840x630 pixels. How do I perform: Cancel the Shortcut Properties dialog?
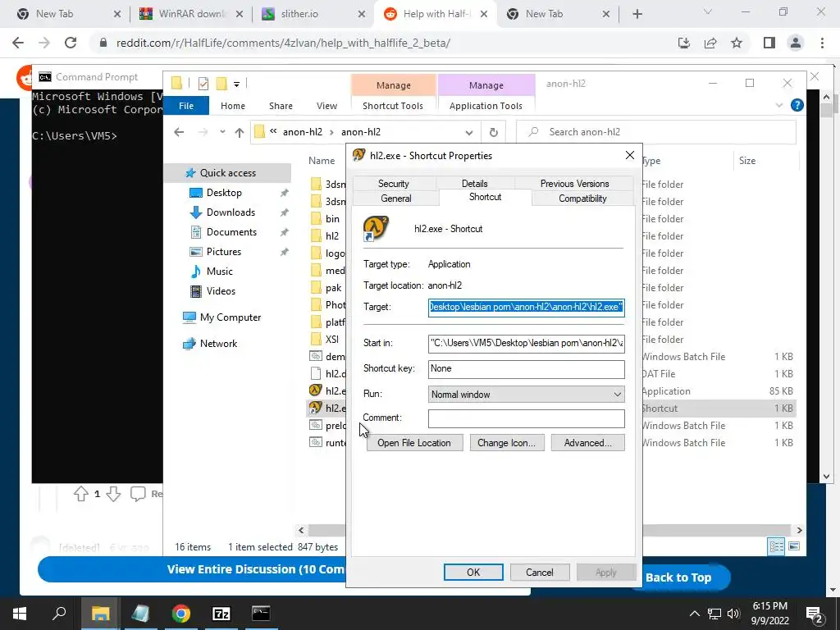(540, 572)
